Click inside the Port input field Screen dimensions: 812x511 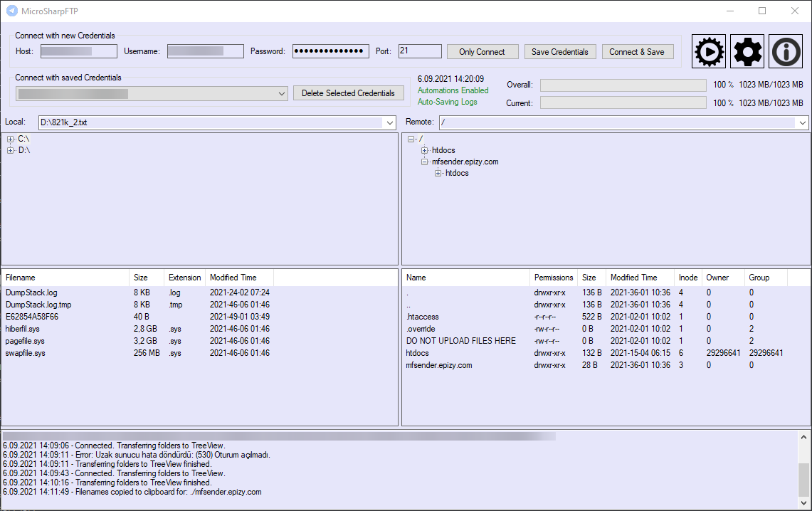[x=419, y=51]
